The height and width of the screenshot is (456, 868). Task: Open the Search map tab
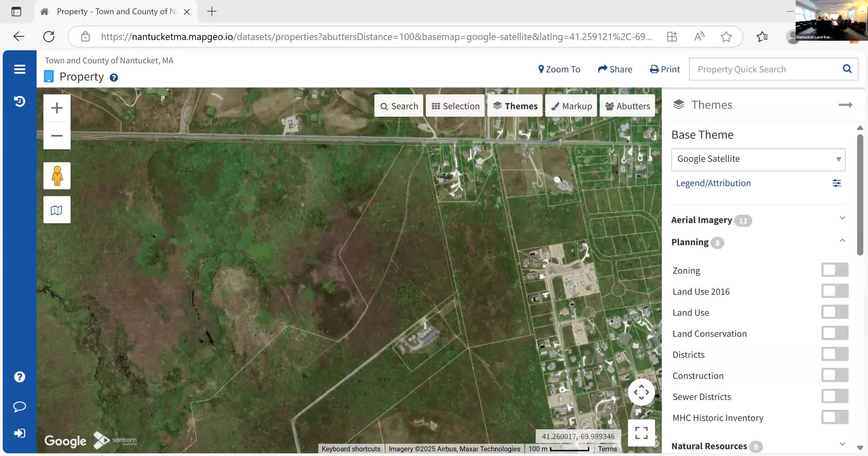click(399, 106)
